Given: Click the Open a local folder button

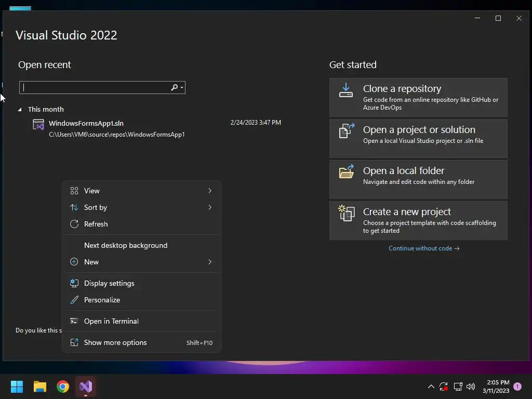Looking at the screenshot, I should 418,179.
